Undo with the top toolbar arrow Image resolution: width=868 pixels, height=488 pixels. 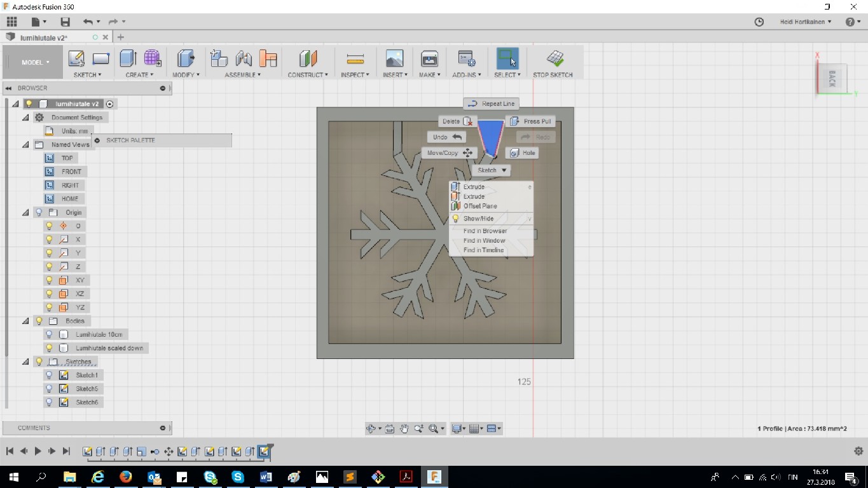[x=88, y=22]
